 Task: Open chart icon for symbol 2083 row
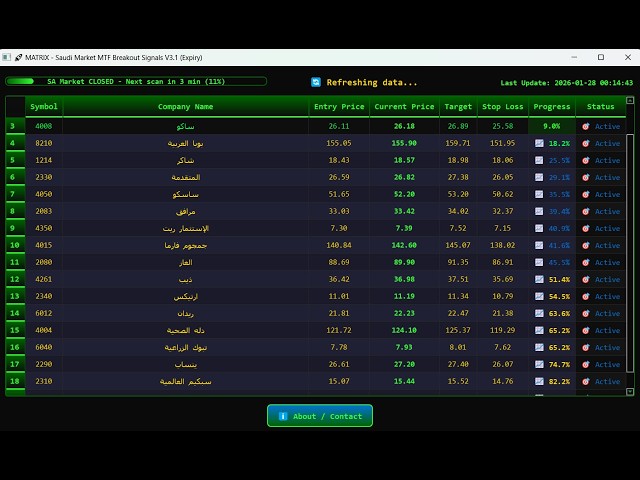tap(539, 211)
